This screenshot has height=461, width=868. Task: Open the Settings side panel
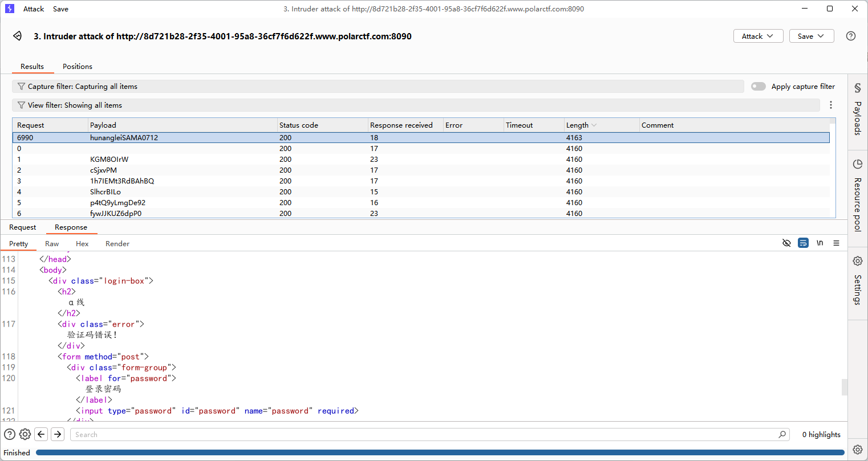pyautogui.click(x=857, y=281)
